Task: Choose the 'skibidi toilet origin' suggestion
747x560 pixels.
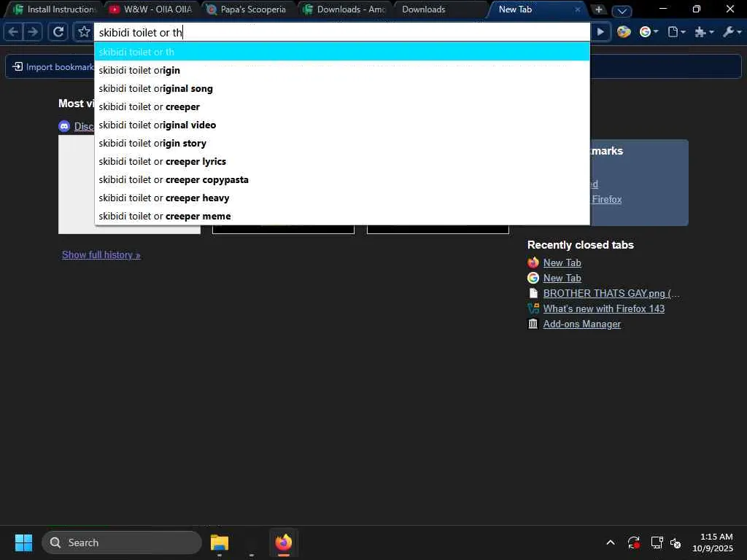Action: (x=341, y=71)
